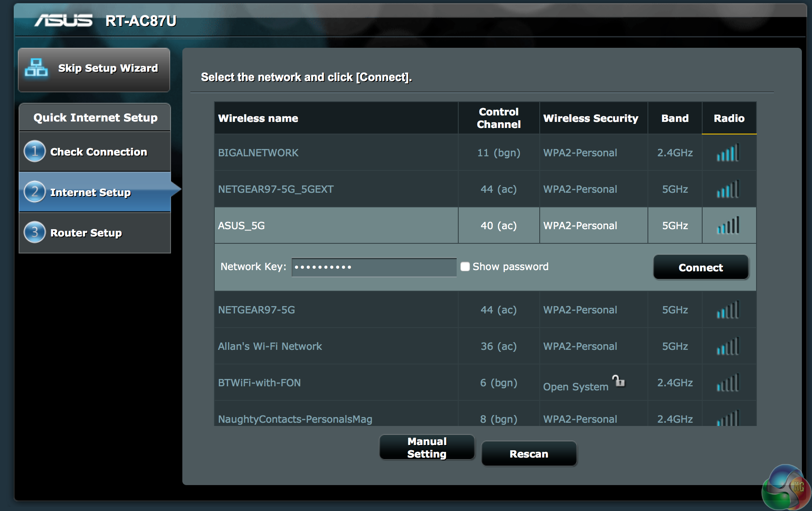Click the Network Key password field
This screenshot has height=511, width=812.
(374, 267)
